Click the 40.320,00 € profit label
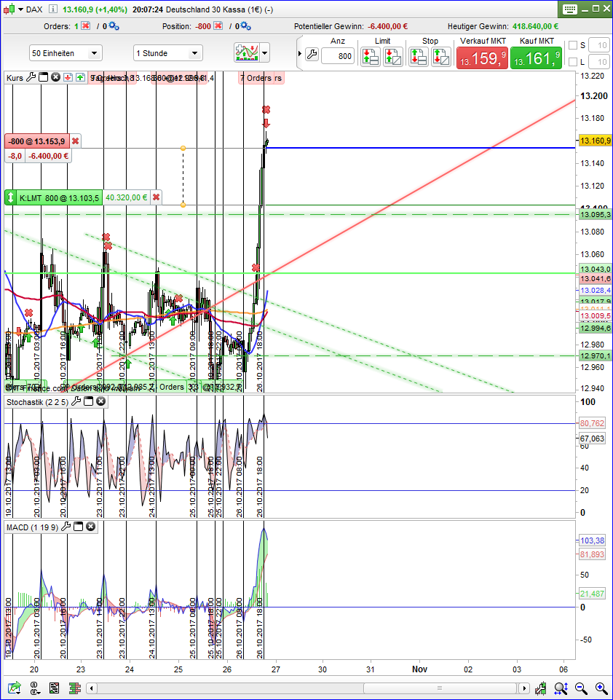This screenshot has height=700, width=613. (x=126, y=197)
